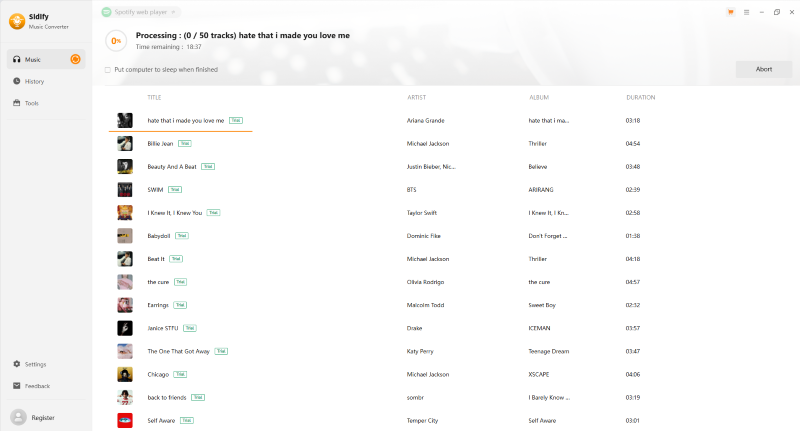Click the Spotify web player source selector
Viewport: 800px width, 431px height.
140,12
